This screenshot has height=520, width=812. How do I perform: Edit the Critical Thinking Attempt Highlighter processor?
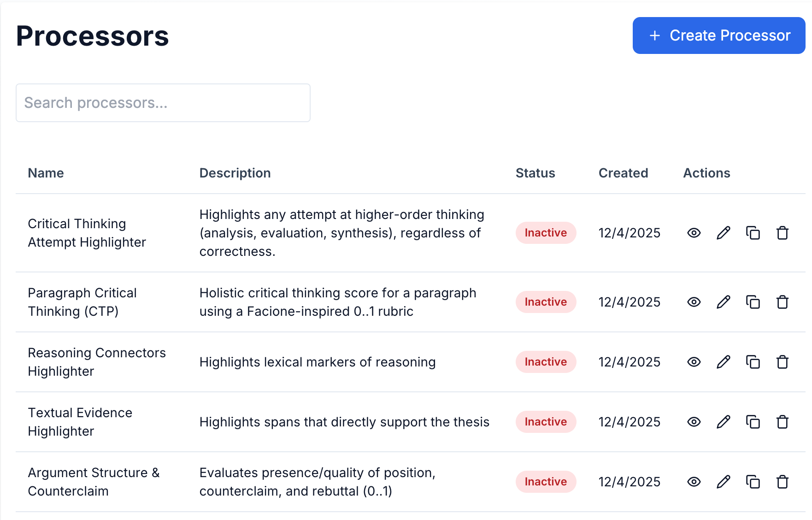(x=724, y=233)
